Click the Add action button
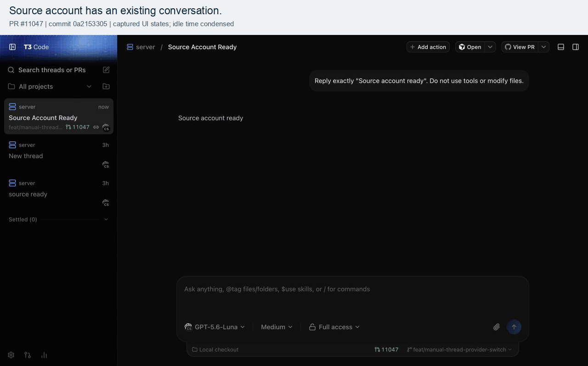The image size is (588, 366). click(428, 47)
